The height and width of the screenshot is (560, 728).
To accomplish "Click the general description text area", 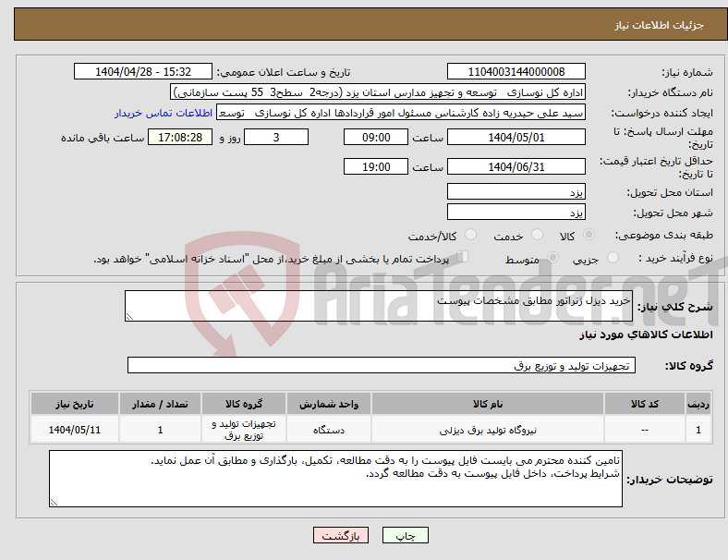I will pyautogui.click(x=379, y=306).
